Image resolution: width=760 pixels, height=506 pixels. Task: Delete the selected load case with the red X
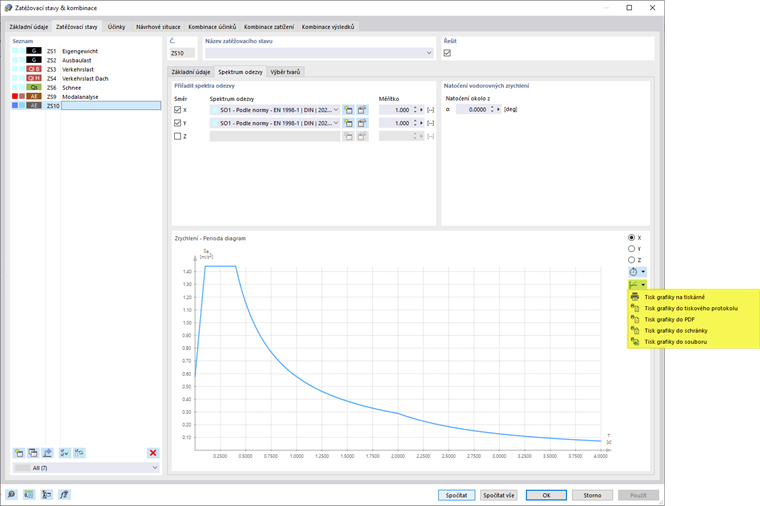coord(153,453)
